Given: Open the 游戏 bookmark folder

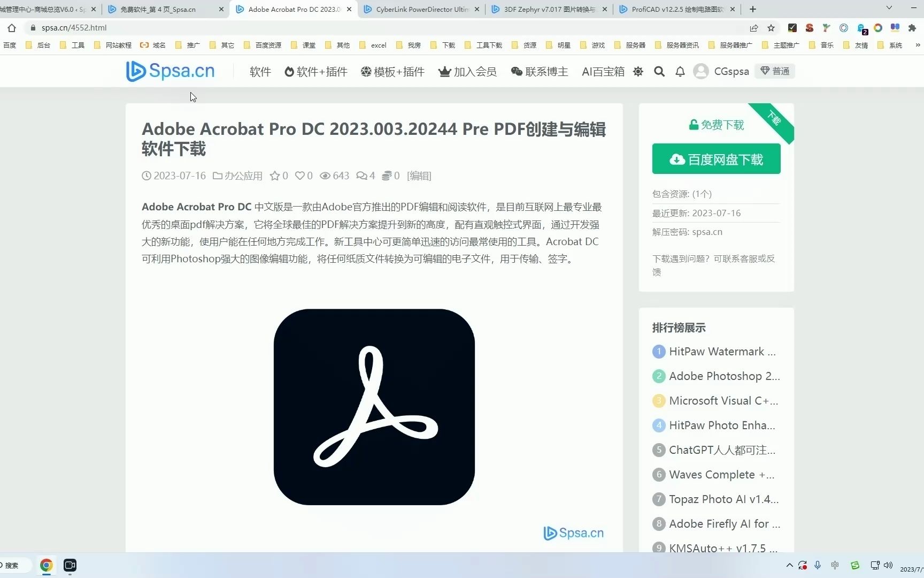Looking at the screenshot, I should tap(592, 45).
